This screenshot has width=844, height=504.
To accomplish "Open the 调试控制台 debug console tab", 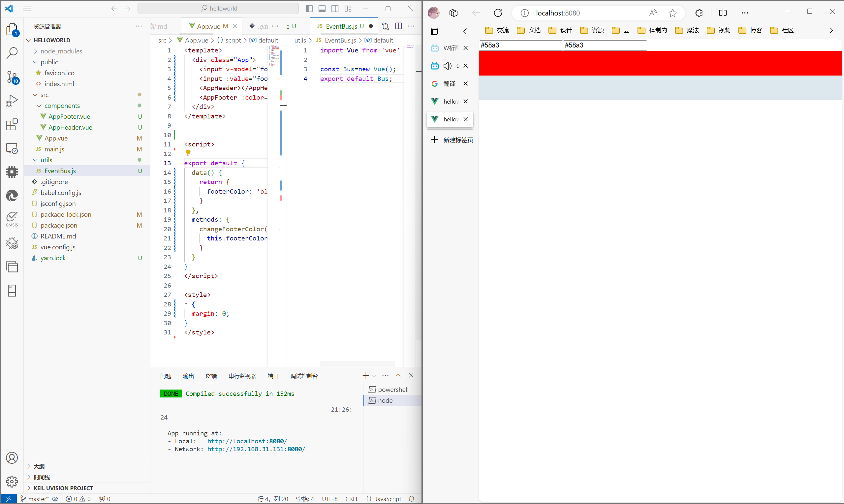I will coord(304,376).
